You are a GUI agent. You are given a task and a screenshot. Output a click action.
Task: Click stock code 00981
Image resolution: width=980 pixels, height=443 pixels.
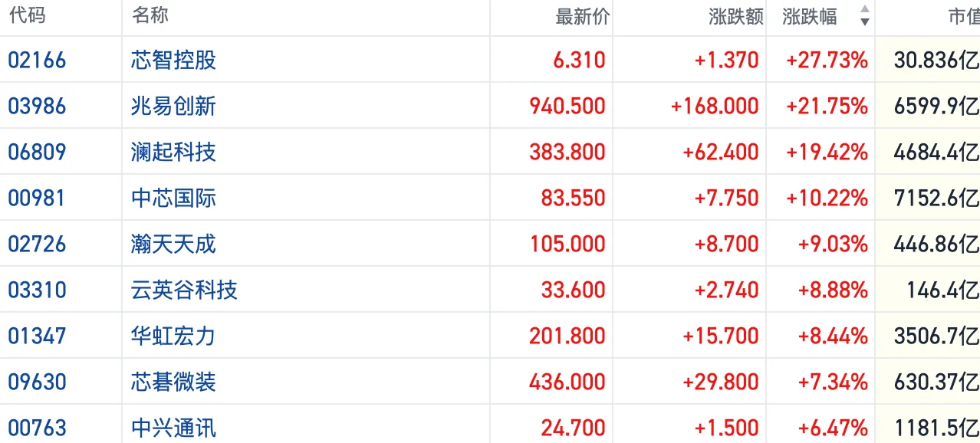pos(37,198)
